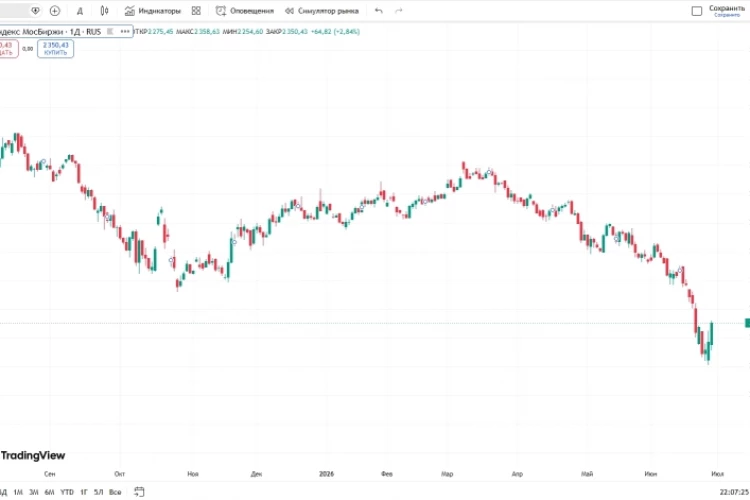The width and height of the screenshot is (750, 500).
Task: Click the green current price marker on right
Action: tap(748, 323)
